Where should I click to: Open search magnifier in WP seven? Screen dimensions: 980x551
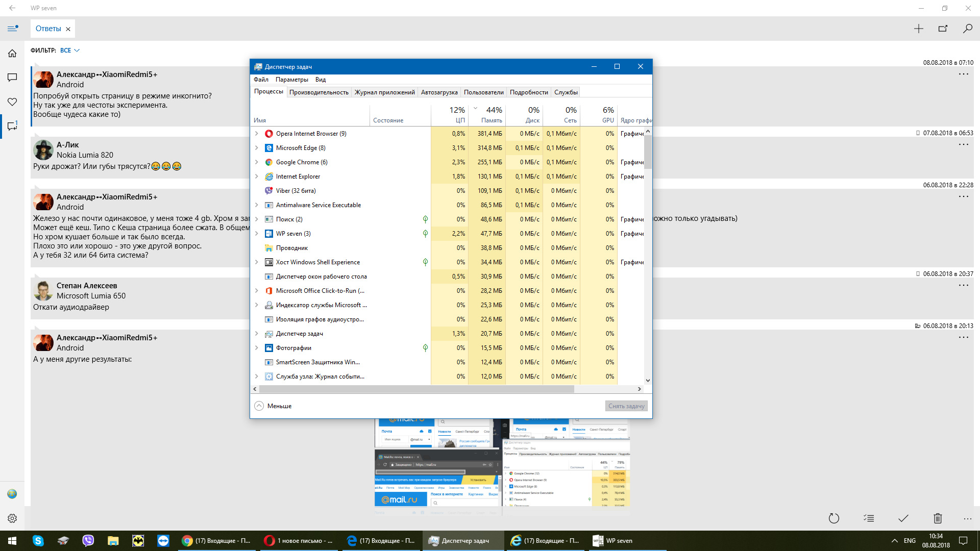tap(967, 29)
